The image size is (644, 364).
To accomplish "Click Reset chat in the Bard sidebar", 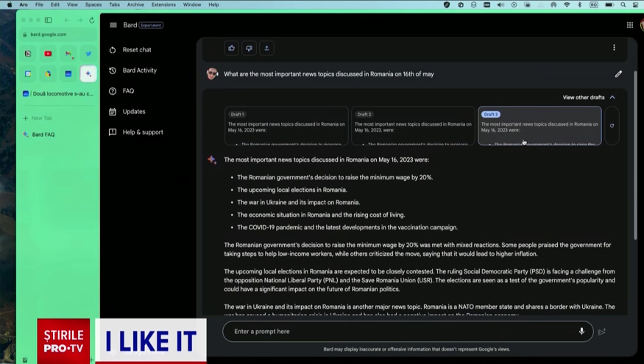I will pyautogui.click(x=136, y=50).
